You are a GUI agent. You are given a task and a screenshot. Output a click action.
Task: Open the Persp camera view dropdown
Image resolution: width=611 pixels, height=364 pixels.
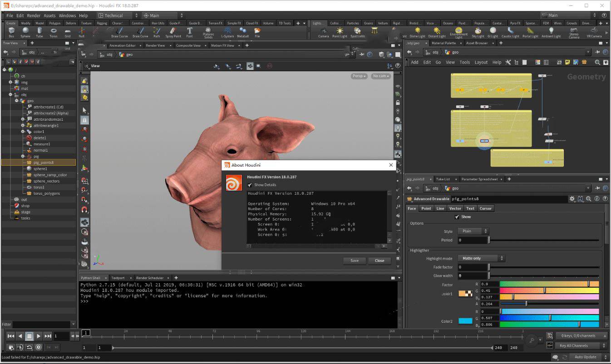click(x=359, y=76)
